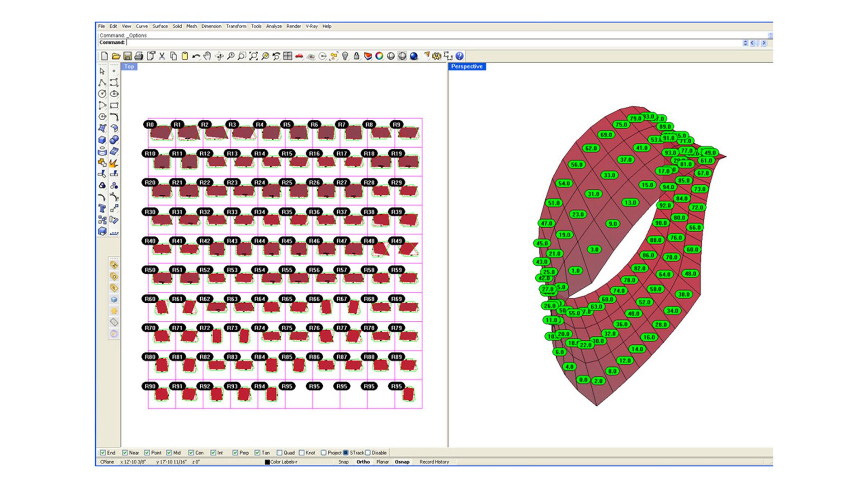This screenshot has width=868, height=488.
Task: Activate the Top viewport label
Action: 129,66
